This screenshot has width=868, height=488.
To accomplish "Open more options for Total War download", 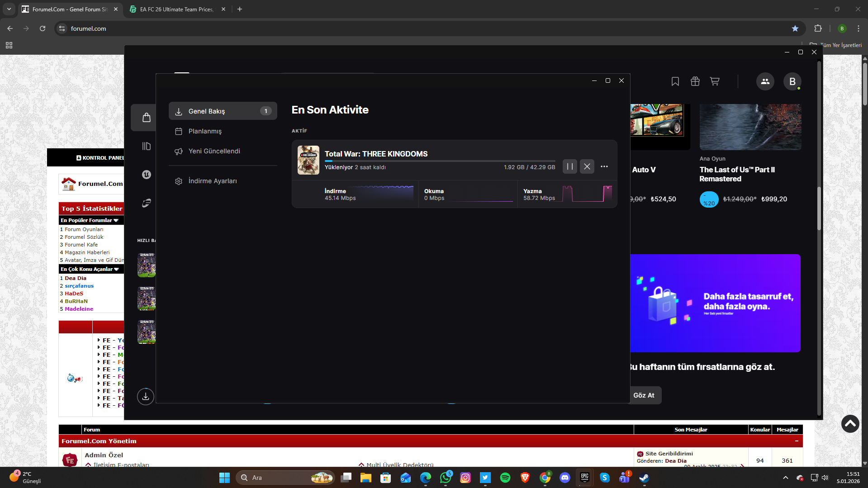I will 604,166.
